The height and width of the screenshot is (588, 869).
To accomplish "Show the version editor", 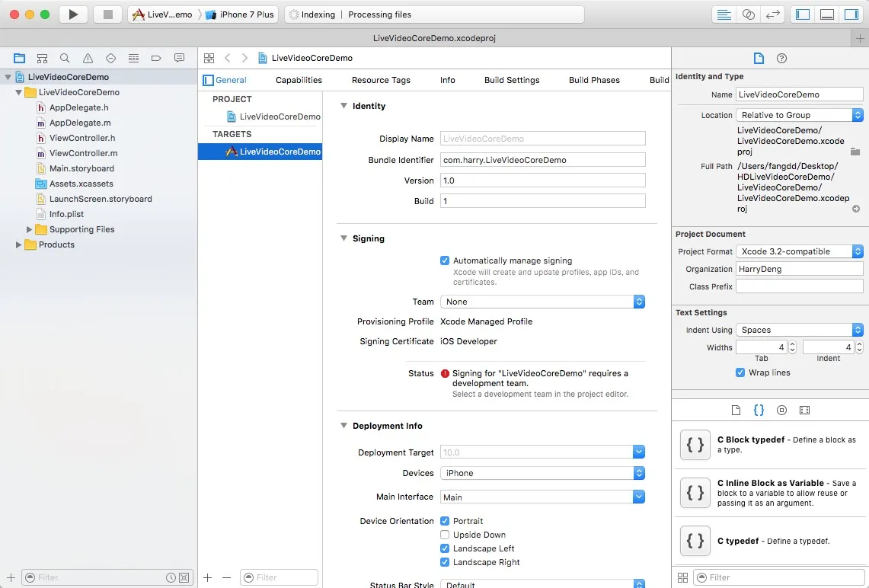I will point(772,14).
